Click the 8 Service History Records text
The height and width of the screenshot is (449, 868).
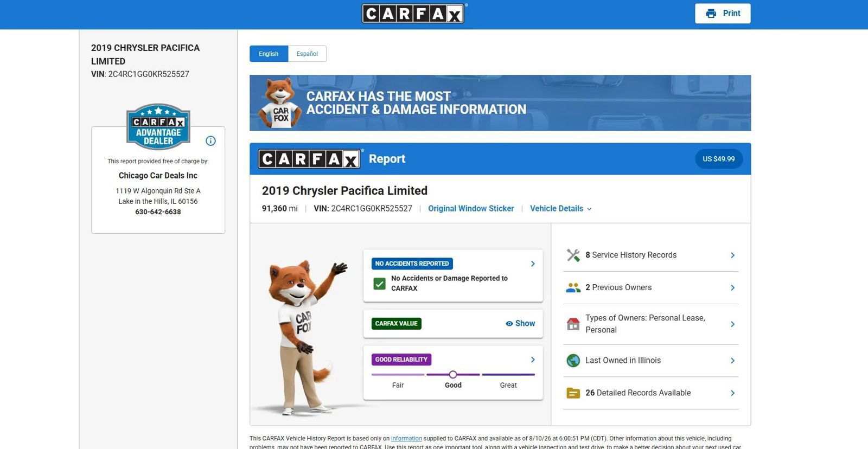point(631,255)
